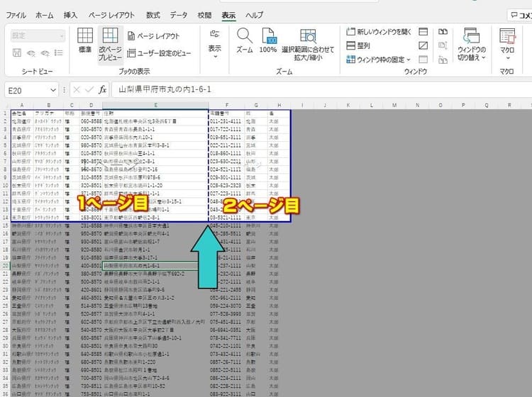The width and height of the screenshot is (532, 397).
Task: Click the view side by side icon
Action: tap(443, 31)
